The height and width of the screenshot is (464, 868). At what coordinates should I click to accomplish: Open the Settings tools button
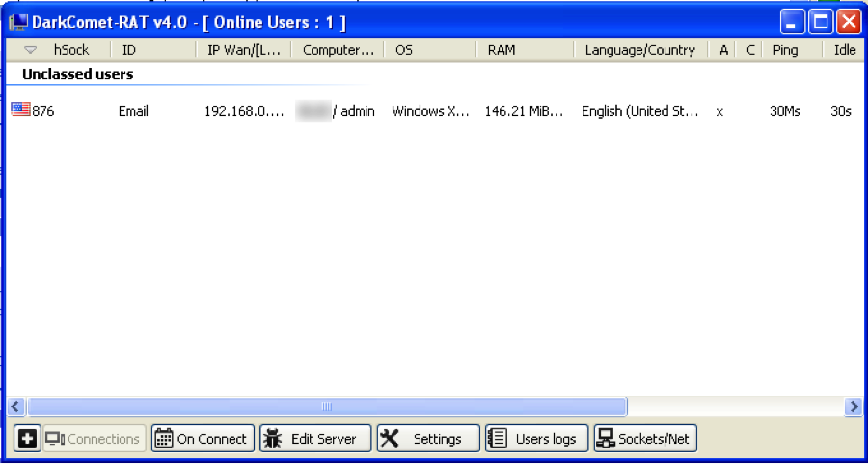(428, 439)
